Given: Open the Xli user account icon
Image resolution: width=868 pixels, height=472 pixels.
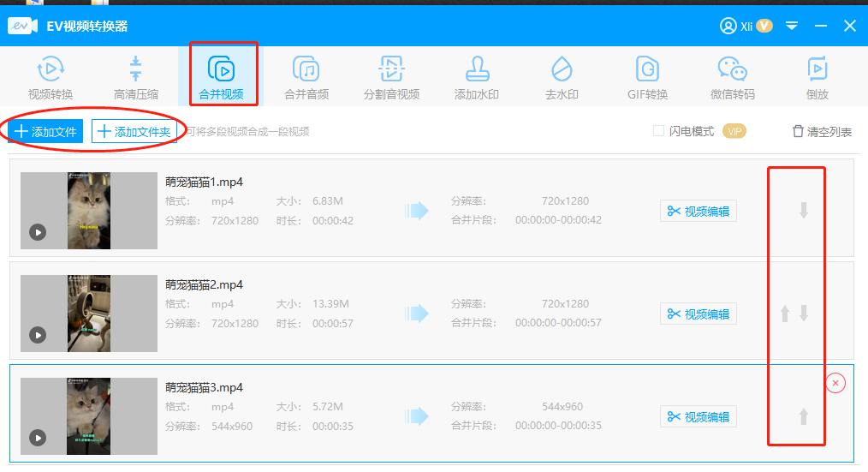Looking at the screenshot, I should [x=728, y=26].
